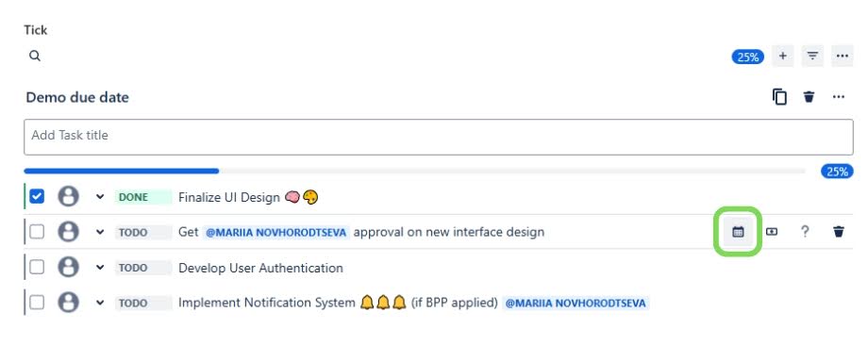
Task: Open the due date calendar icon
Action: pos(738,232)
